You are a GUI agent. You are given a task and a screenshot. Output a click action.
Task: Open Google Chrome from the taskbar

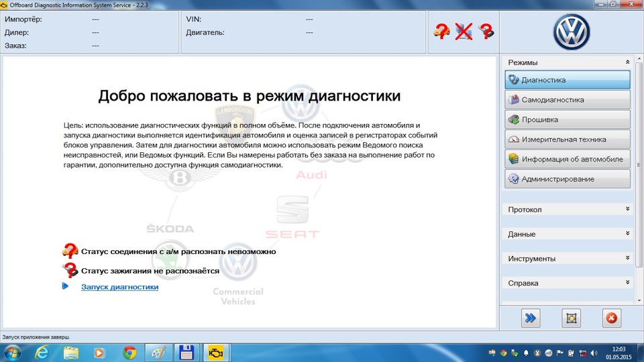point(129,353)
